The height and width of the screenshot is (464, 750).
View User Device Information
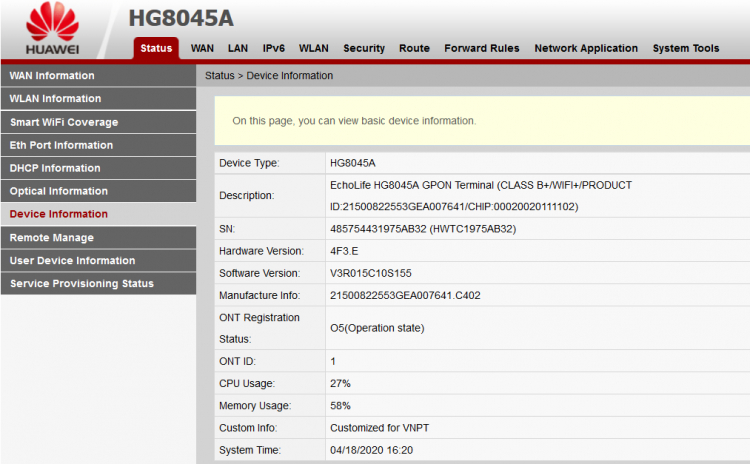coord(99,261)
